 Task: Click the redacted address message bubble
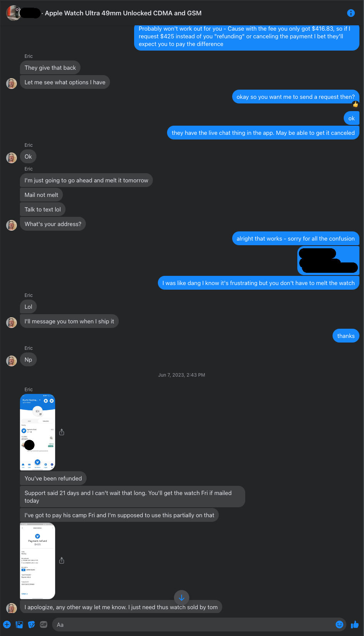328,261
